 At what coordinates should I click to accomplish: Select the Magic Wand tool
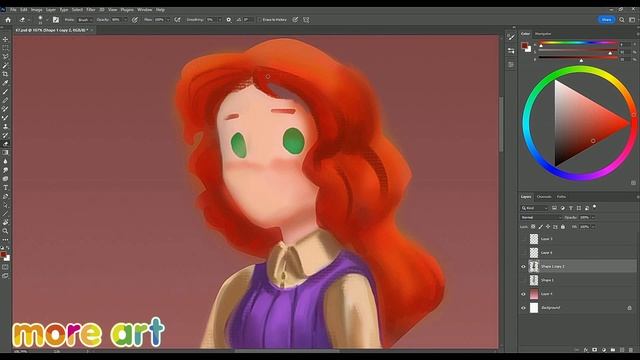tap(5, 65)
